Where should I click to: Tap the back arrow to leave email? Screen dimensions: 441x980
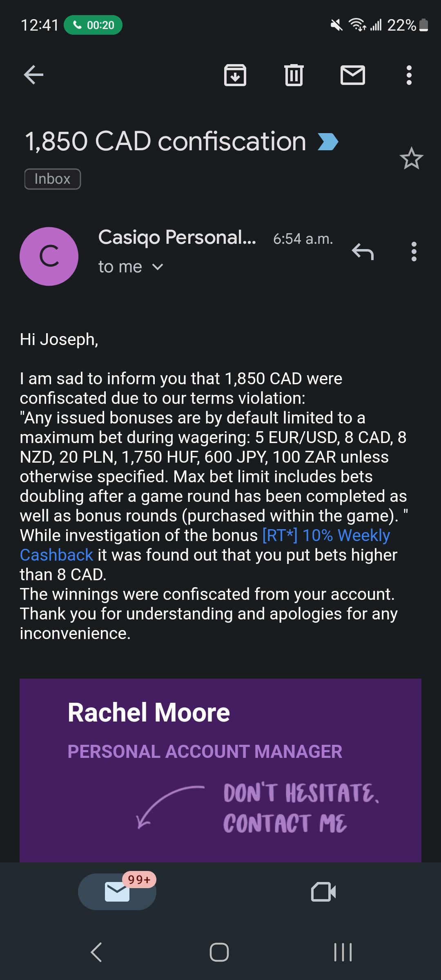pyautogui.click(x=33, y=75)
